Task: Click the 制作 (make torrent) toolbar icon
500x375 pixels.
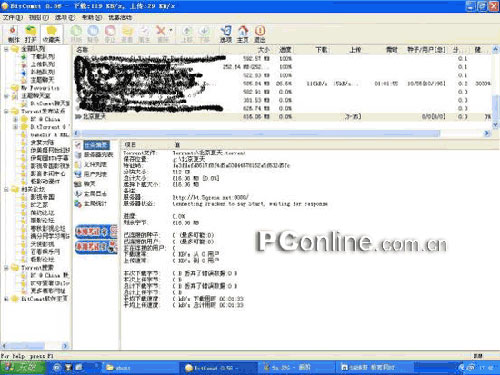Action: 13,34
